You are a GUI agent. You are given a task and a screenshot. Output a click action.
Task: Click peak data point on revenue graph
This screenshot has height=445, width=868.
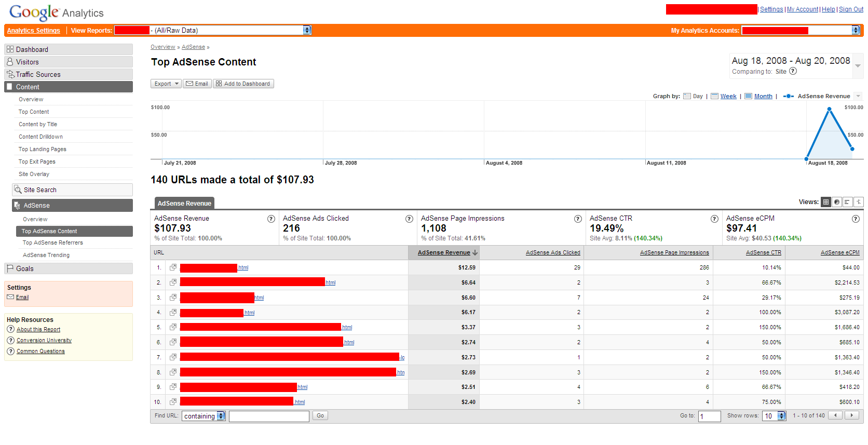click(830, 109)
